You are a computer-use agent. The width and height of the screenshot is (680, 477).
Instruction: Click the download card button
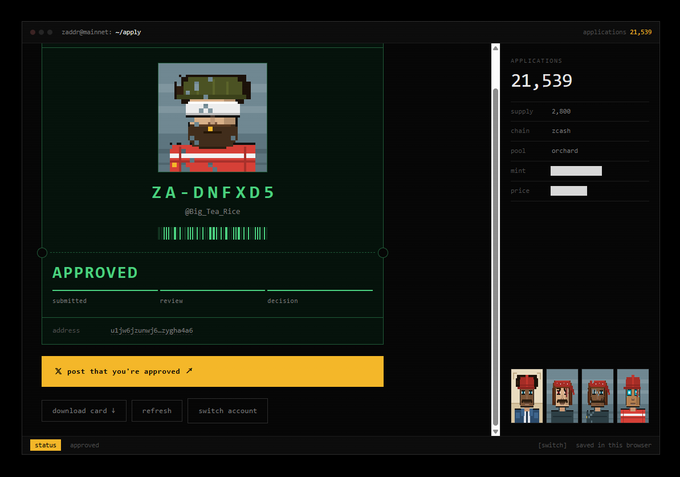[84, 411]
